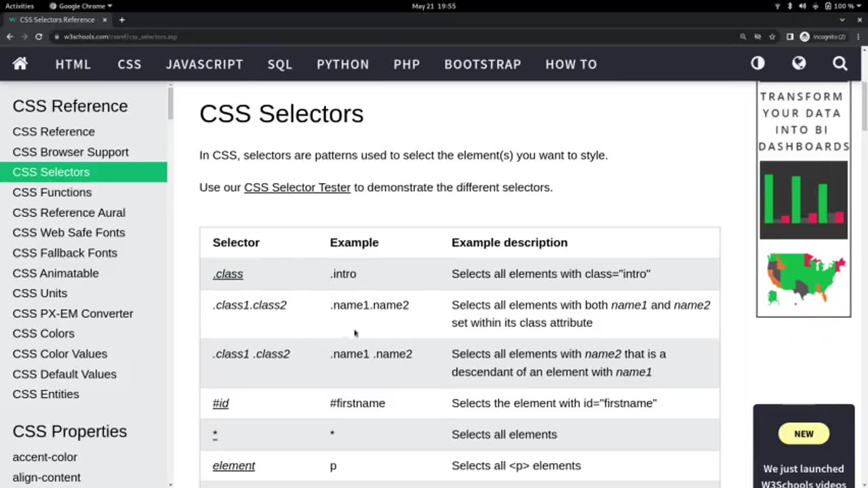Open the HTML tutorial menu item
This screenshot has height=488, width=868.
point(73,64)
